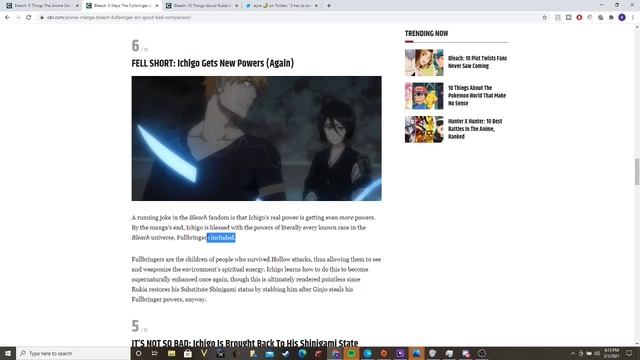Open the Mail app on taskbar
Screen dimensions: 640x360
[269, 353]
